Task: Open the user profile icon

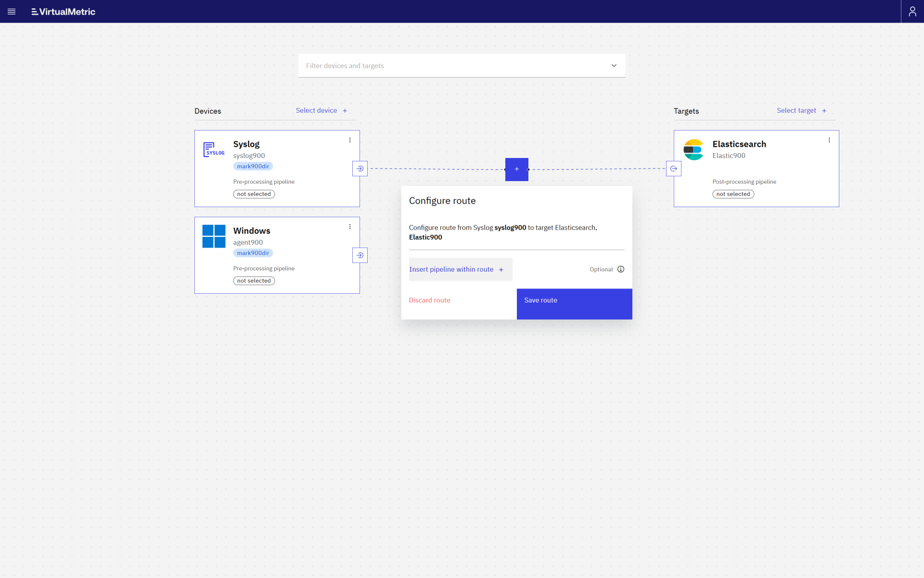Action: coord(912,11)
